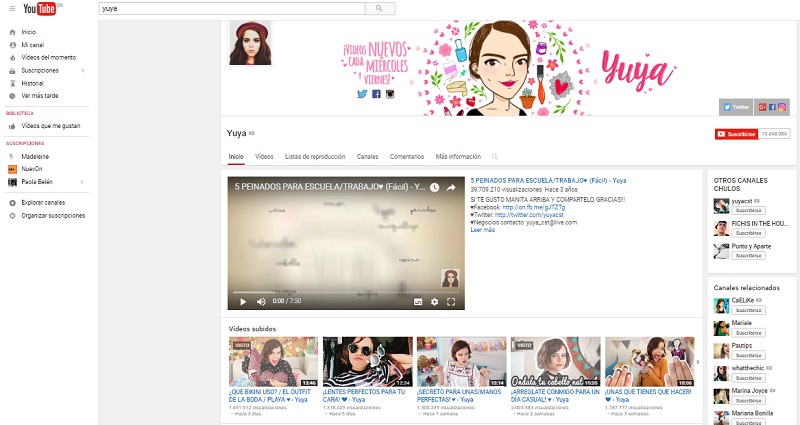Viewport: 800px width, 425px height.
Task: Open video player settings gear
Action: (434, 301)
